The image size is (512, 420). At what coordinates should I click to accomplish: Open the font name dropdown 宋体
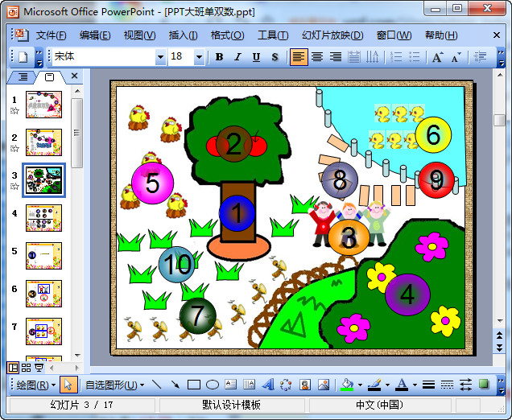coord(160,57)
